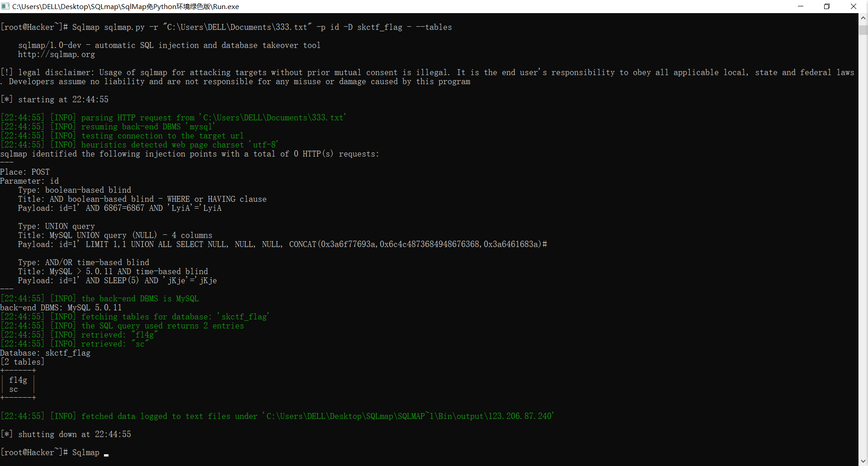Click the 'sc' table name in results

[14, 389]
